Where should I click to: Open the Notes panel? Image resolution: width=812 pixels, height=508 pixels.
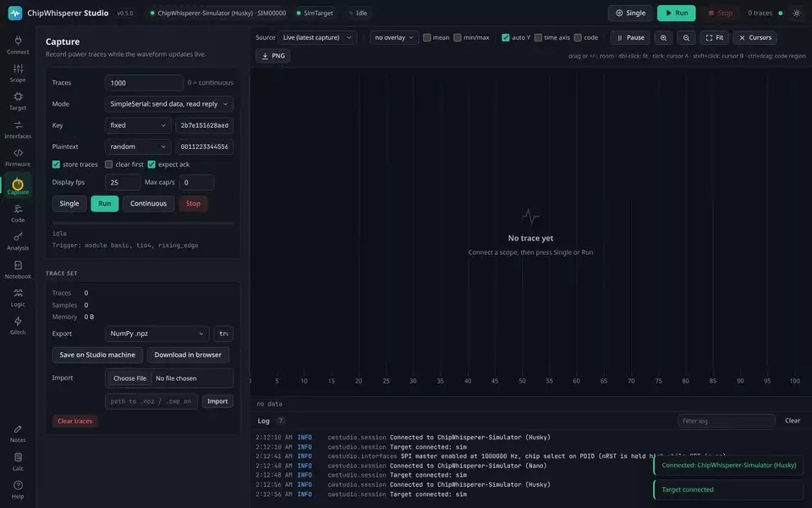tap(18, 433)
